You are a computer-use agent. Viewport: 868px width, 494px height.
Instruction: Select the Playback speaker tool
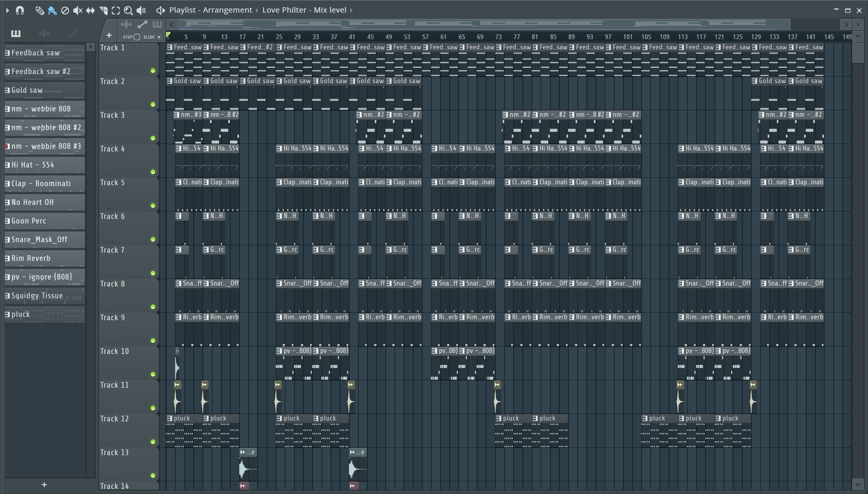[x=141, y=11]
